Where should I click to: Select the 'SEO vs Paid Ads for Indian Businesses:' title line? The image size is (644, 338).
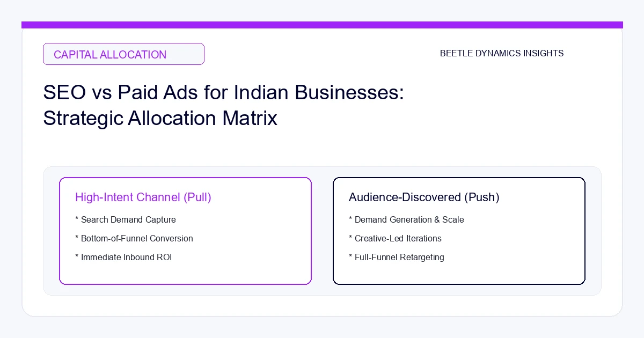click(223, 93)
